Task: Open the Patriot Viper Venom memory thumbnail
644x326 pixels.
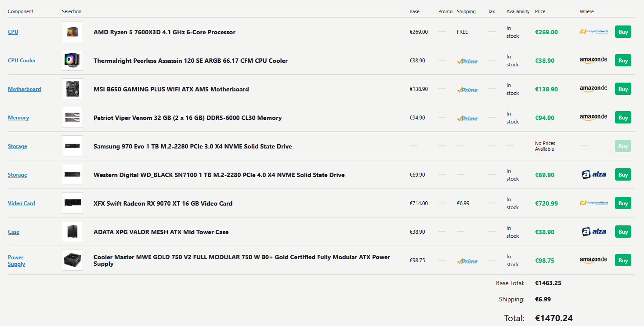Action: 72,117
